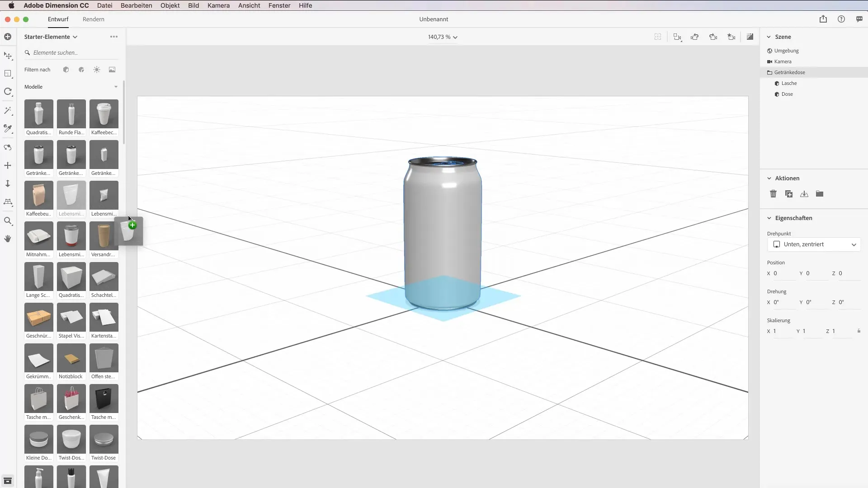Image resolution: width=868 pixels, height=488 pixels.
Task: Select the Zoom magnifier tool
Action: click(8, 221)
